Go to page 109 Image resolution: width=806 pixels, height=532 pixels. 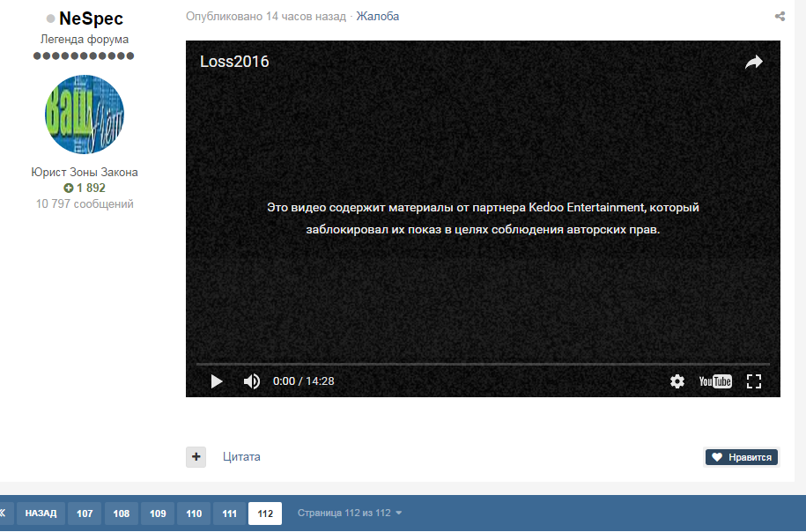click(x=158, y=514)
